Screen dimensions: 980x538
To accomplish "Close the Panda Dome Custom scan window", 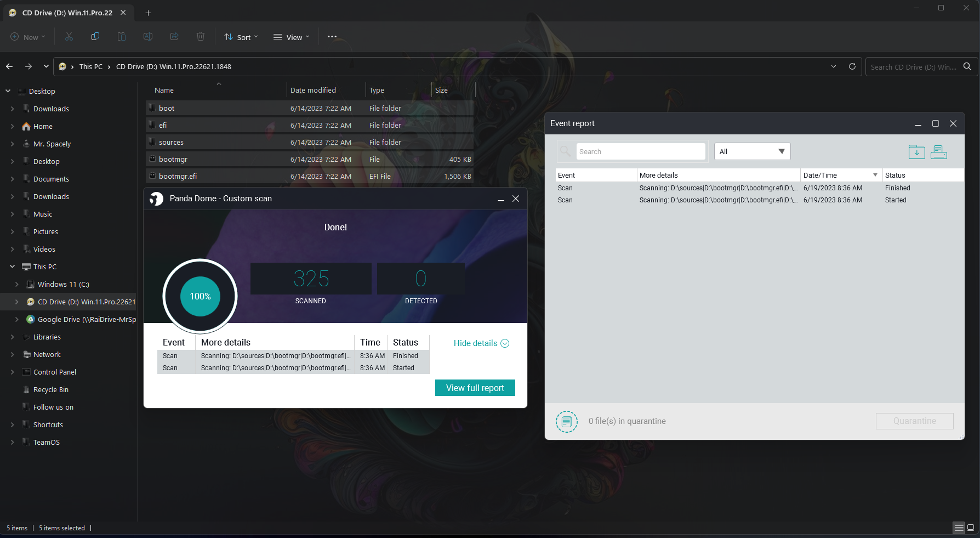I will pos(516,199).
